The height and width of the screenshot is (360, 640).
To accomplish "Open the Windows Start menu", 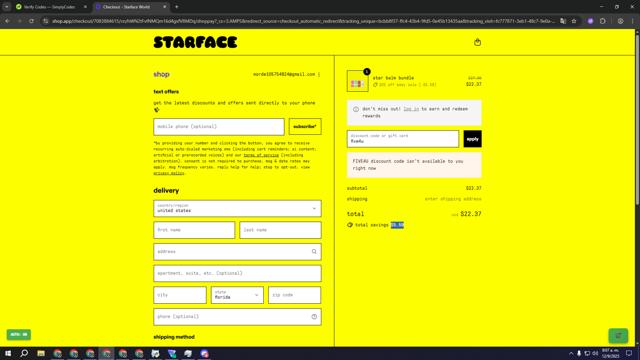I will 8,353.
